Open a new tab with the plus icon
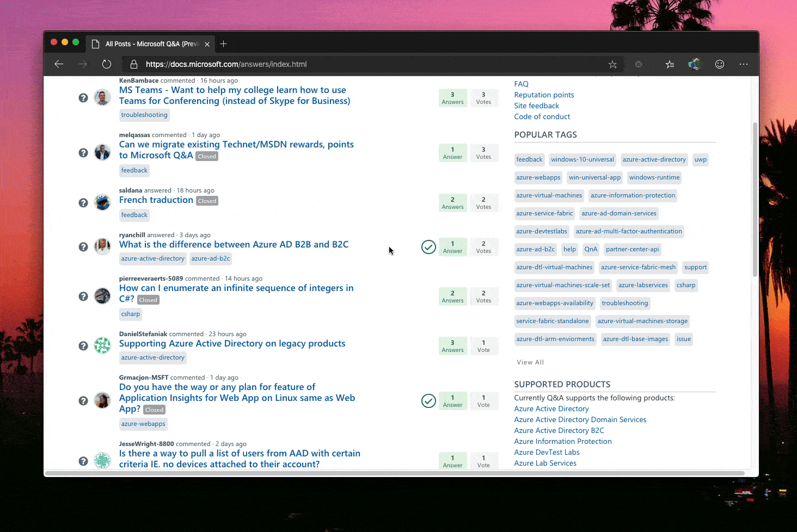Viewport: 797px width, 532px height. 223,44
